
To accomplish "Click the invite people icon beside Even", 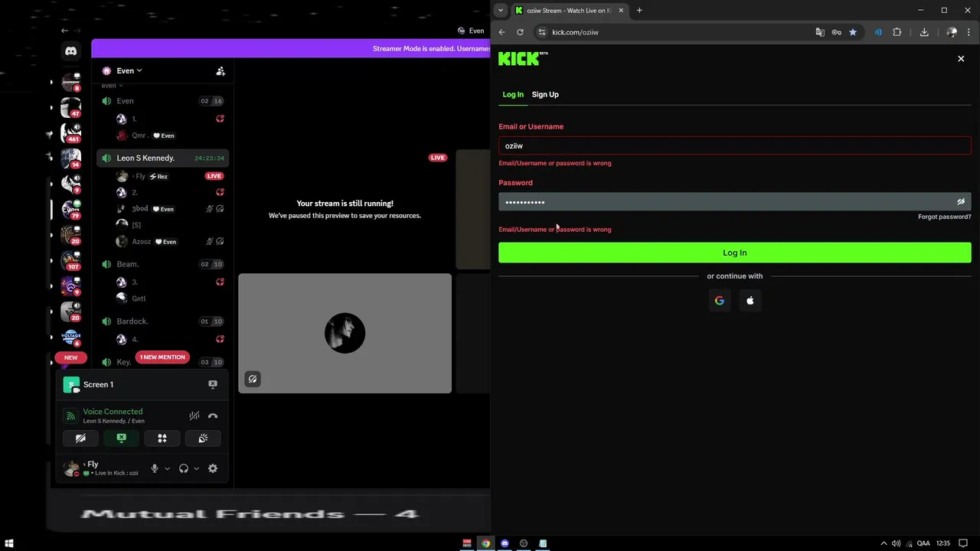I will pyautogui.click(x=220, y=70).
